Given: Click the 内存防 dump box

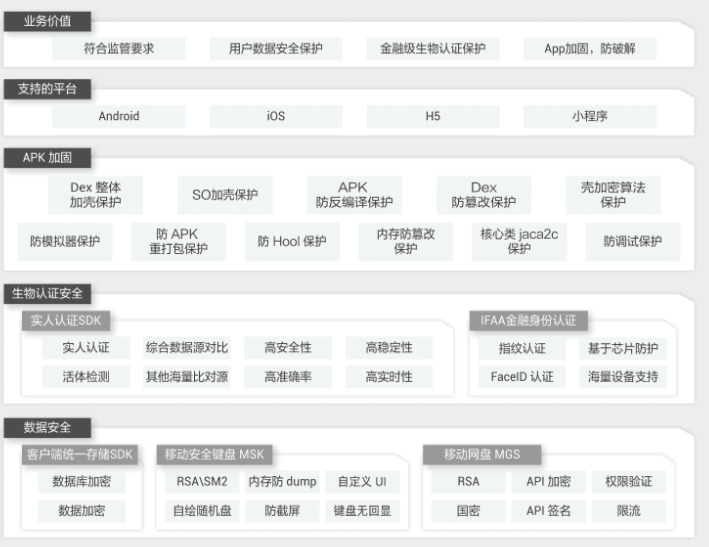Looking at the screenshot, I should click(282, 482).
